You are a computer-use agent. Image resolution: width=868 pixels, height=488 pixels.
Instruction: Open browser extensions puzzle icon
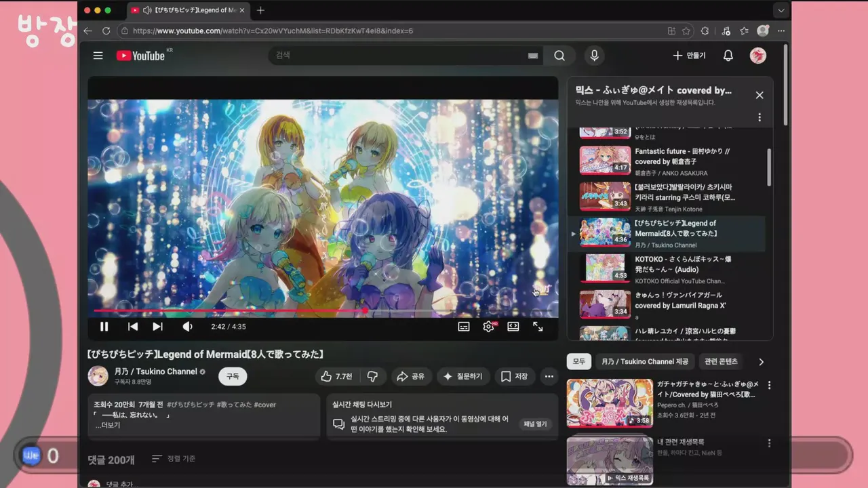coord(705,30)
